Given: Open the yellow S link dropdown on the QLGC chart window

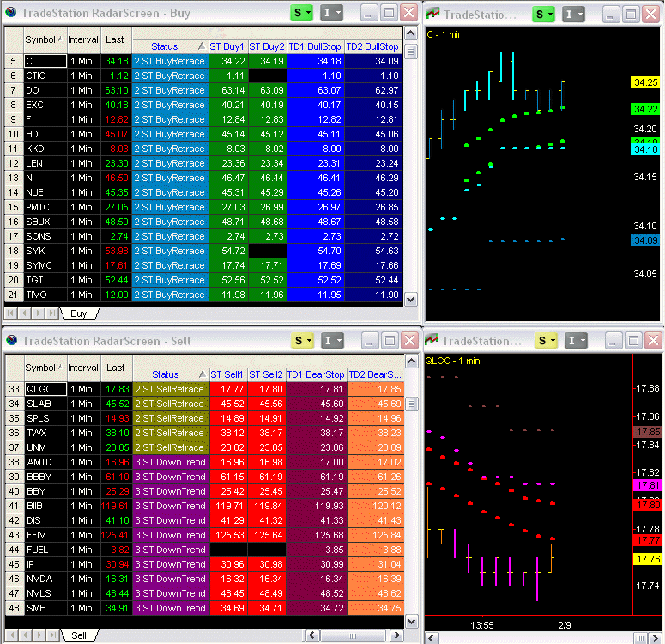Looking at the screenshot, I should (x=547, y=341).
